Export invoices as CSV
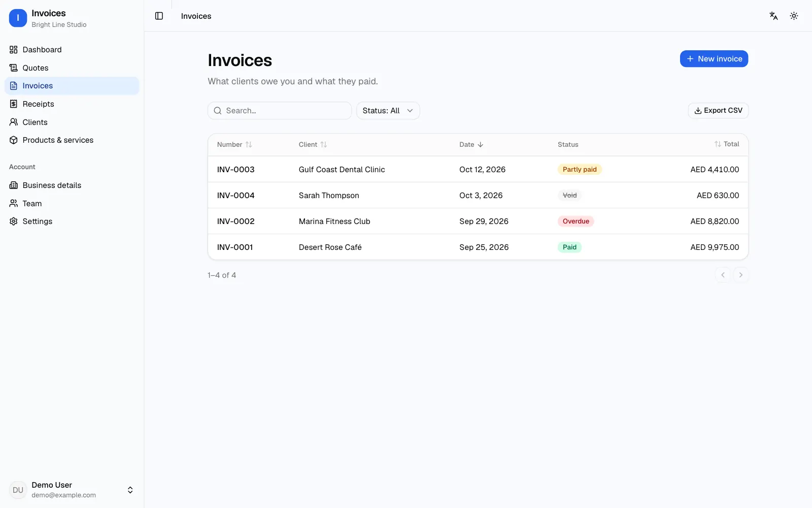Image resolution: width=812 pixels, height=508 pixels. [x=718, y=110]
